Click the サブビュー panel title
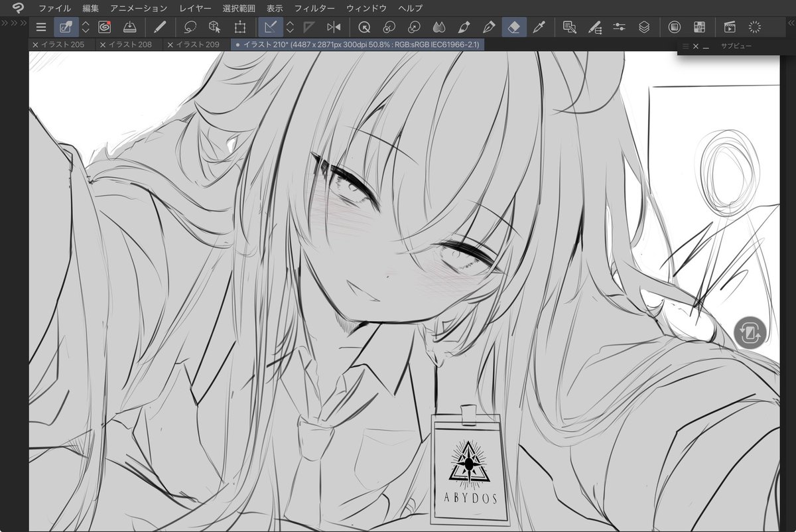Image resolution: width=796 pixels, height=532 pixels. 736,46
